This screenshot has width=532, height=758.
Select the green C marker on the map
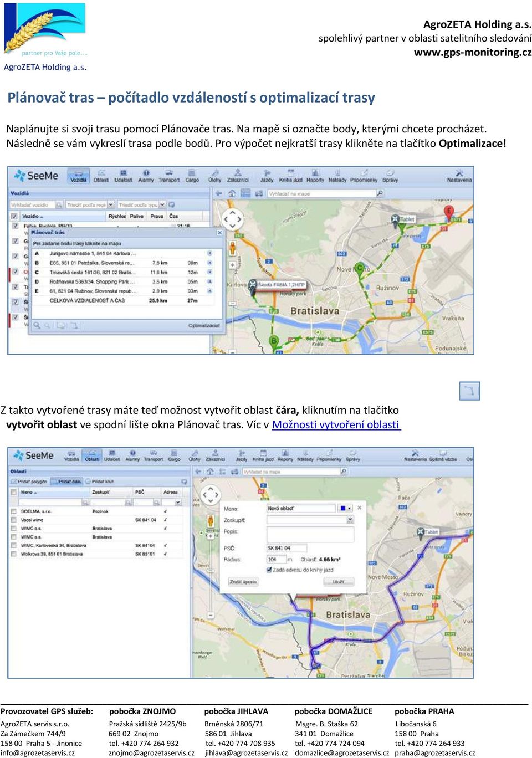tap(359, 270)
